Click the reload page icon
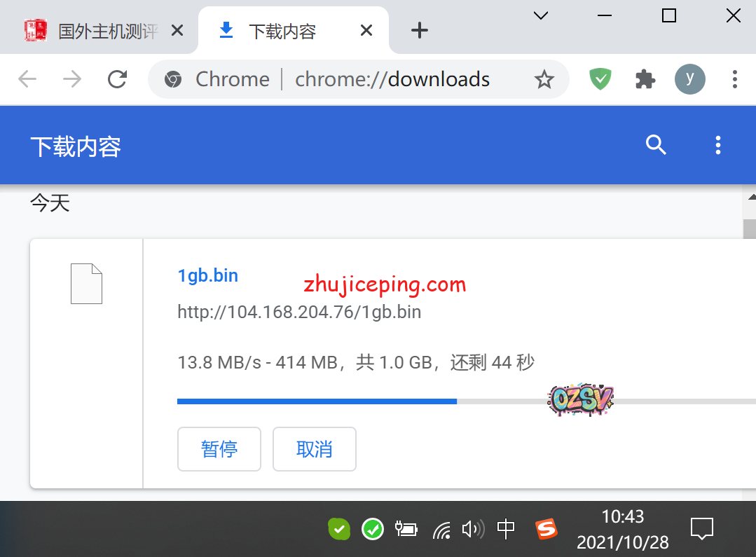Screen dimensions: 756x557 [117, 79]
